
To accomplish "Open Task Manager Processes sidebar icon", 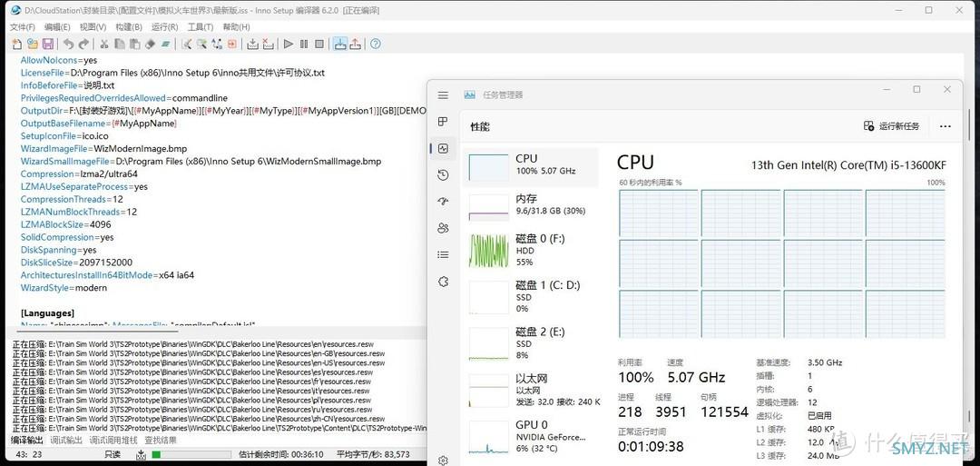I will [443, 122].
